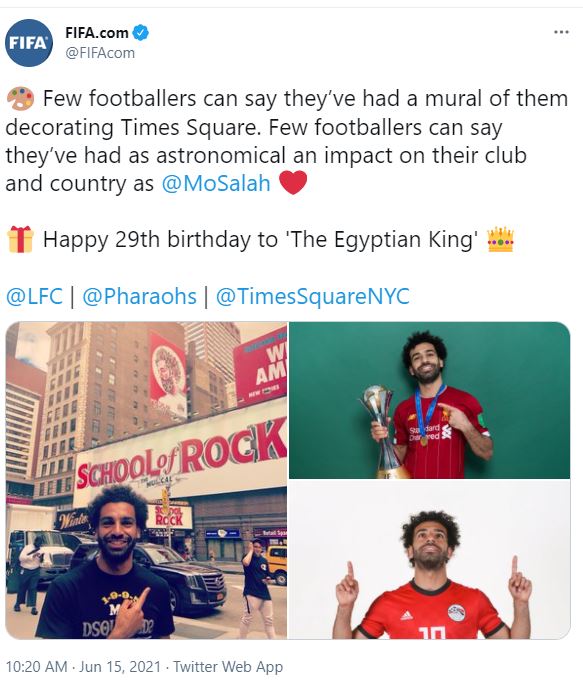Open the photo with trophy and green background
Viewport: 583px width, 686px height.
pos(429,400)
